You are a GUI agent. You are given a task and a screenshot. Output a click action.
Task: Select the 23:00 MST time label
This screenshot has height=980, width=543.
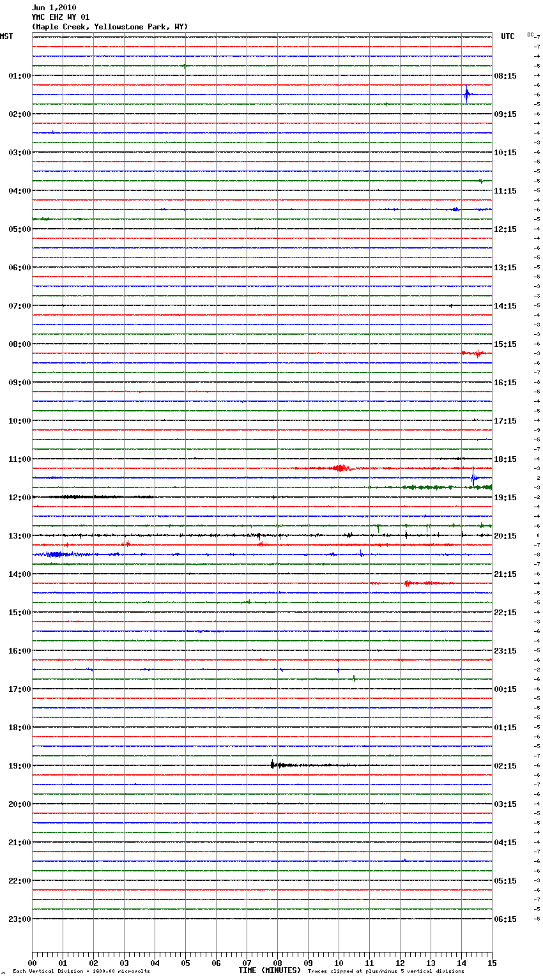19,919
